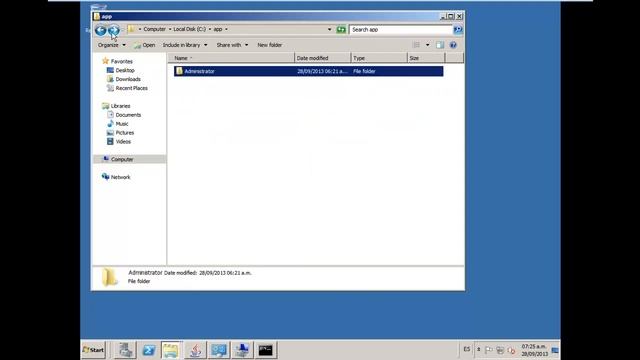This screenshot has height=360, width=640.
Task: Open the Java taskbar icon
Action: (x=196, y=350)
